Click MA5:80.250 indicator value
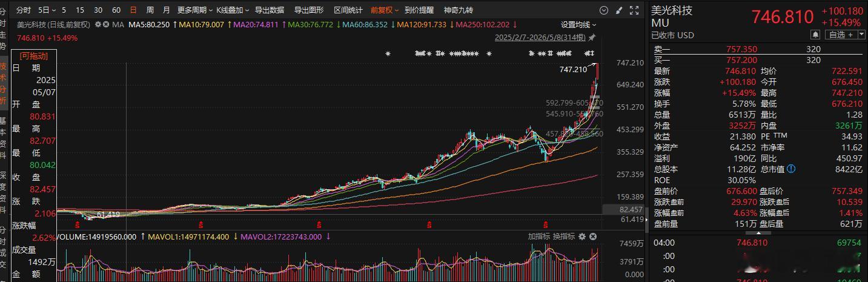 pos(150,24)
